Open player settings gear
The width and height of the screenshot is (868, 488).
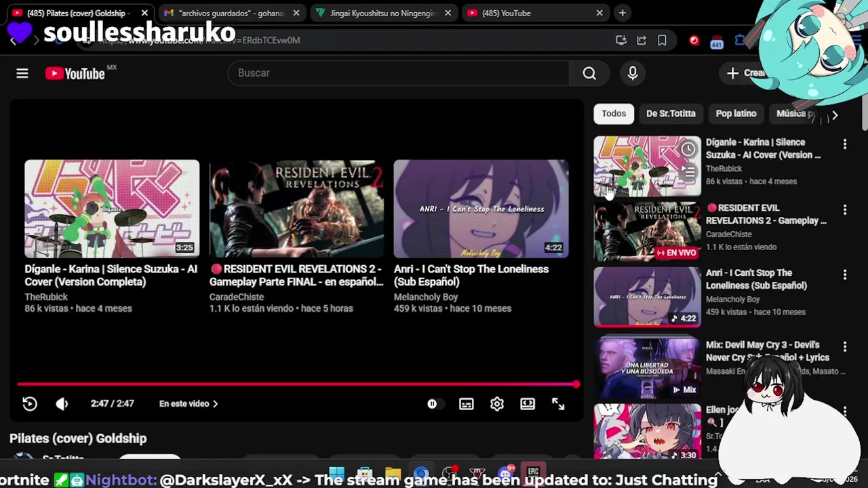pos(497,404)
